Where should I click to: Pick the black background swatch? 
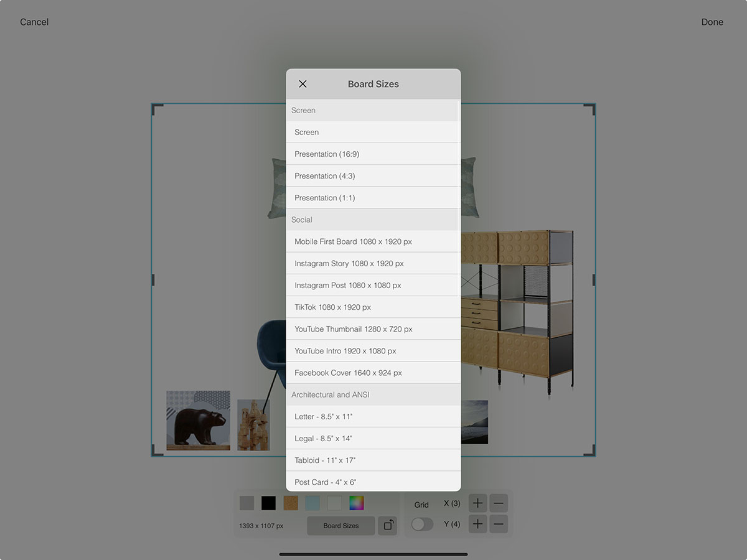(x=268, y=503)
